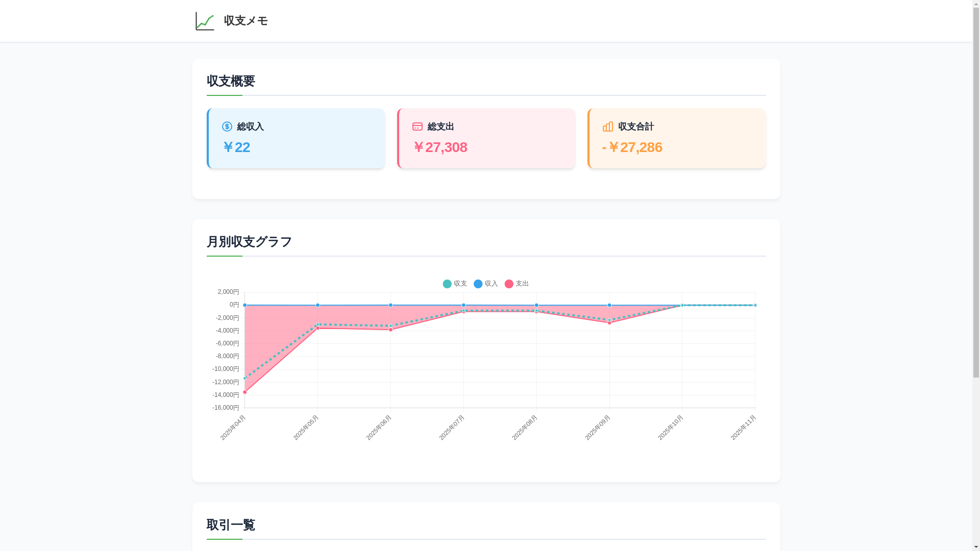Click the 月別収支グラフ section heading
The image size is (980, 551).
[250, 242]
